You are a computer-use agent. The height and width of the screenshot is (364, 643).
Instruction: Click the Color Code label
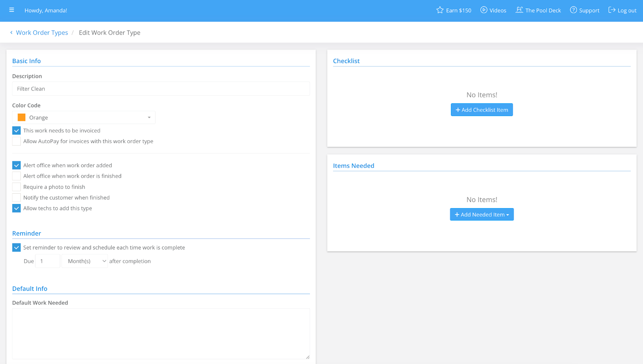pyautogui.click(x=27, y=105)
